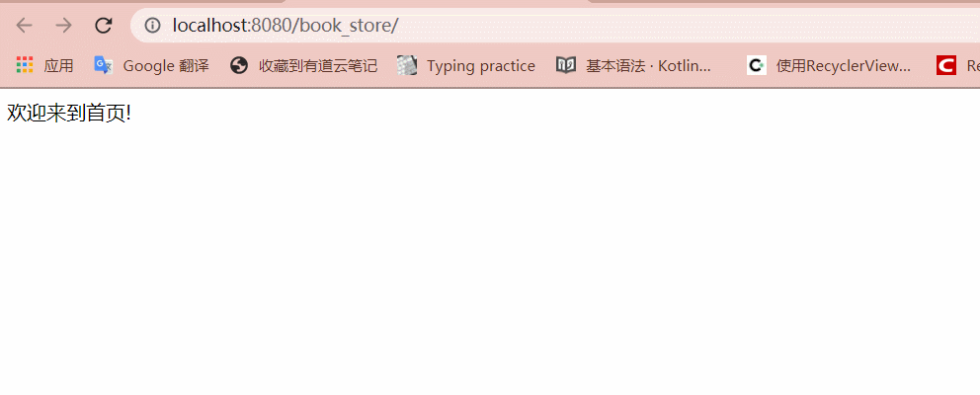View site information icon beside localhost URL
The height and width of the screenshot is (395, 980).
pyautogui.click(x=152, y=25)
